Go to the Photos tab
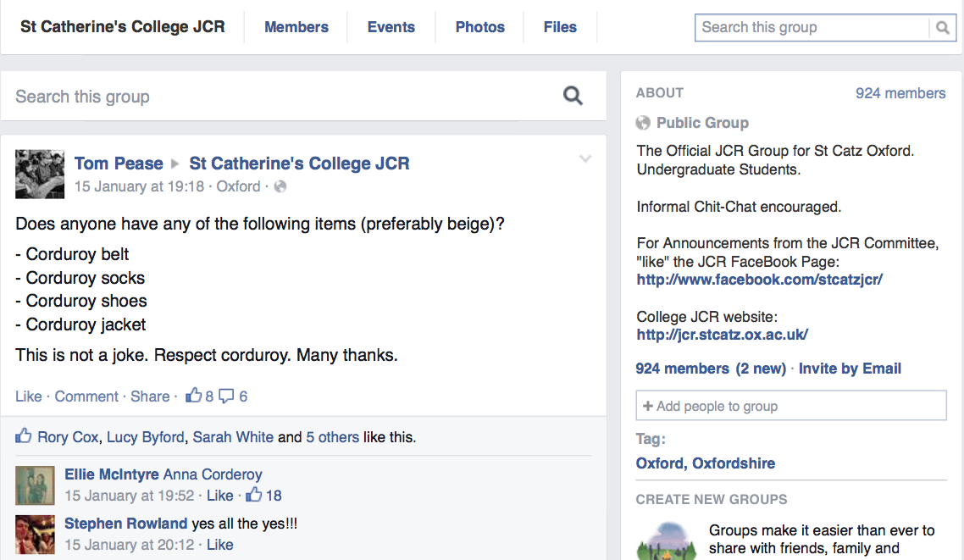The height and width of the screenshot is (560, 964). pos(480,27)
